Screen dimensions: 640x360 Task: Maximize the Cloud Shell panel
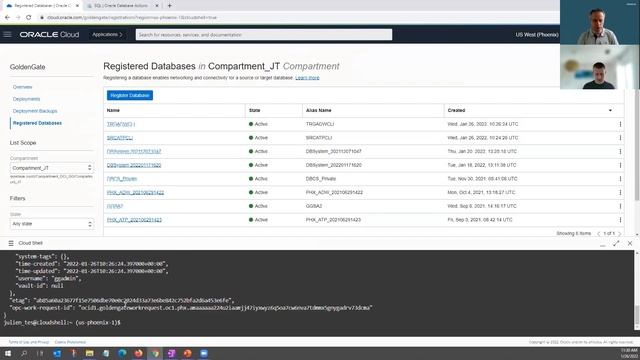(x=616, y=243)
